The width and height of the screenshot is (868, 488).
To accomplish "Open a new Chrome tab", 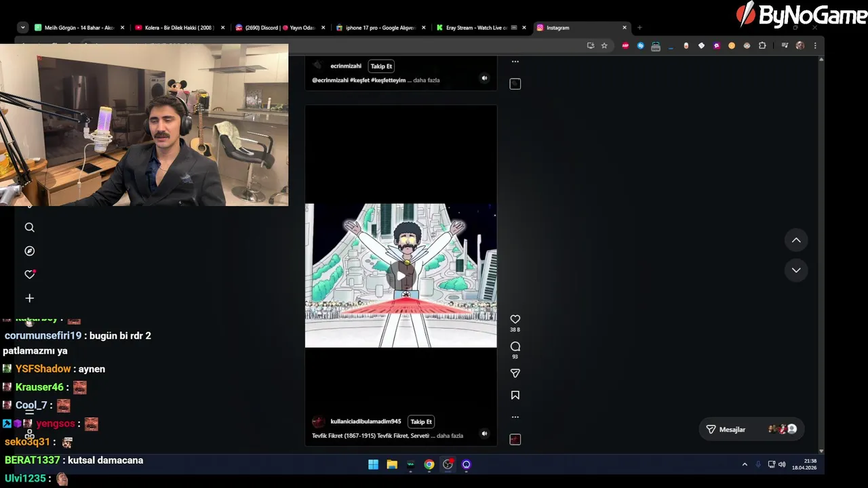I will (639, 28).
